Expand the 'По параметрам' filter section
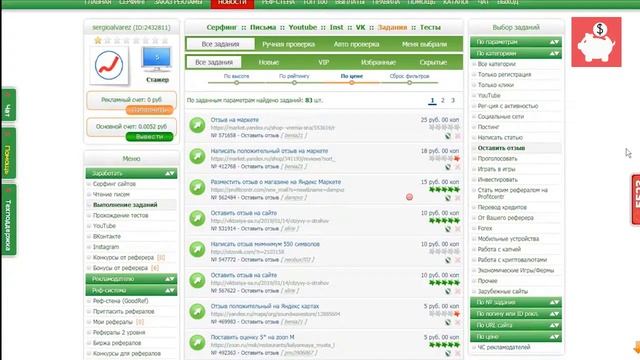Screen dimensions: 640x360 pos(516,42)
